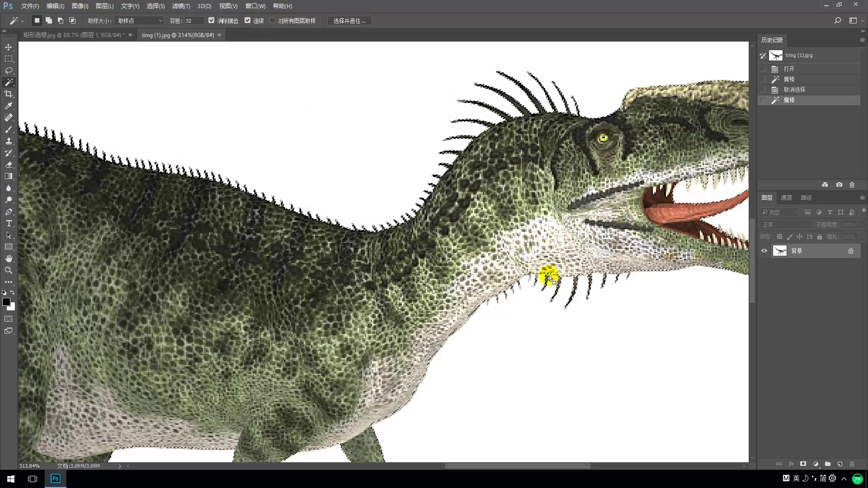Switch to the 通道 channels tab
The height and width of the screenshot is (488, 868).
tap(786, 197)
